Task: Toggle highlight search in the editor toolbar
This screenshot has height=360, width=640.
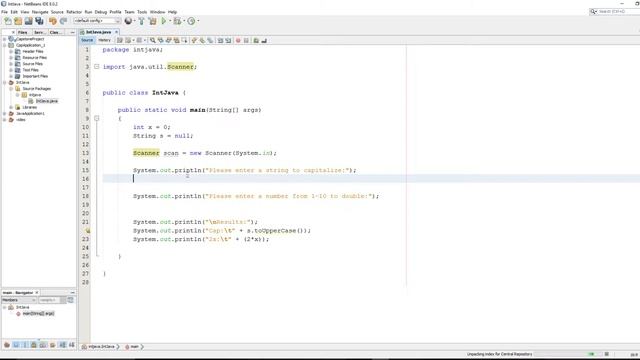Action: click(176, 40)
